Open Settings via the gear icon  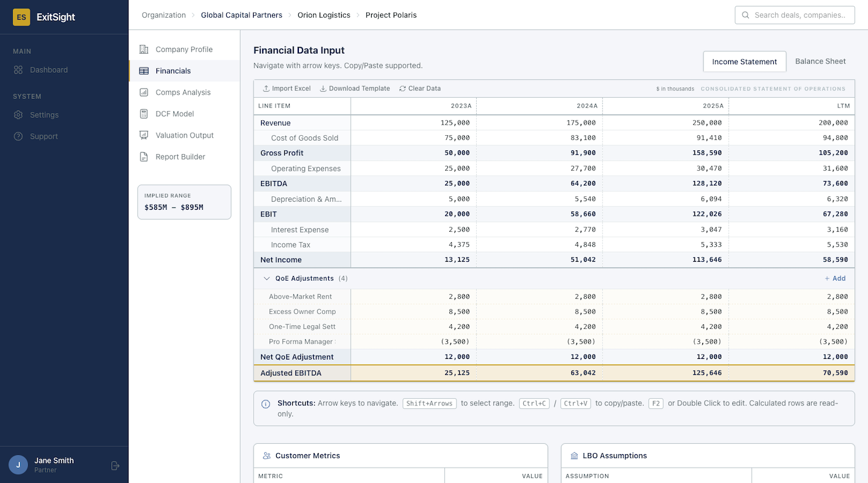[18, 115]
